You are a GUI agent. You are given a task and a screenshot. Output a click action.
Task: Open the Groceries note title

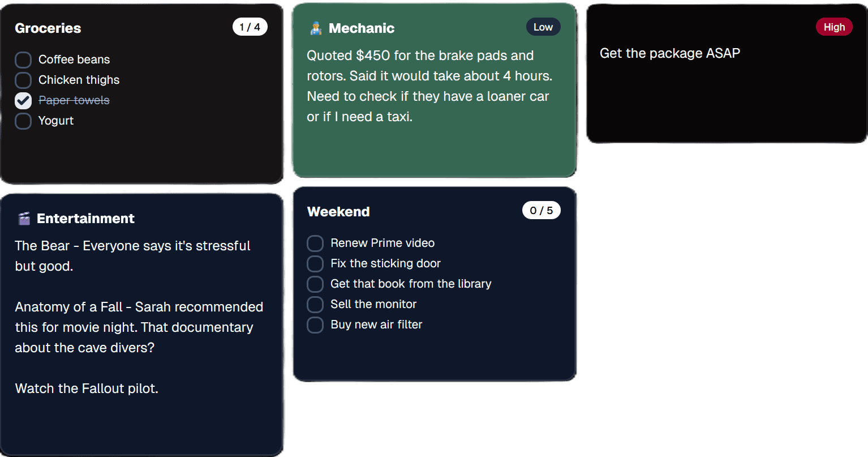(48, 28)
